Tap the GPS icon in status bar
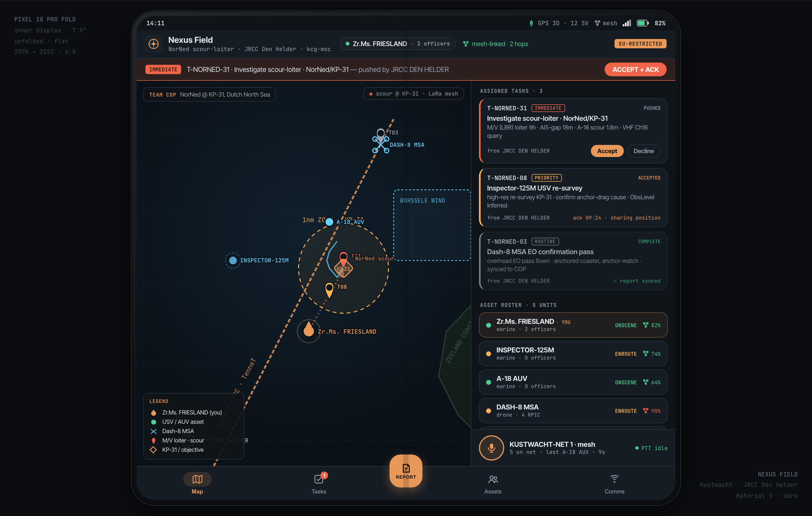The image size is (812, 516). click(531, 23)
